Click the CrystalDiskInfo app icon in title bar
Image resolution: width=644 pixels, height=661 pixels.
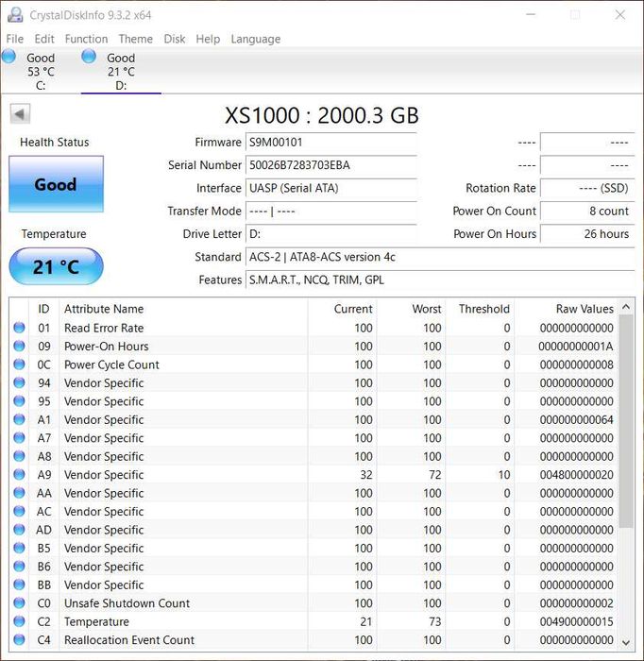tap(15, 15)
